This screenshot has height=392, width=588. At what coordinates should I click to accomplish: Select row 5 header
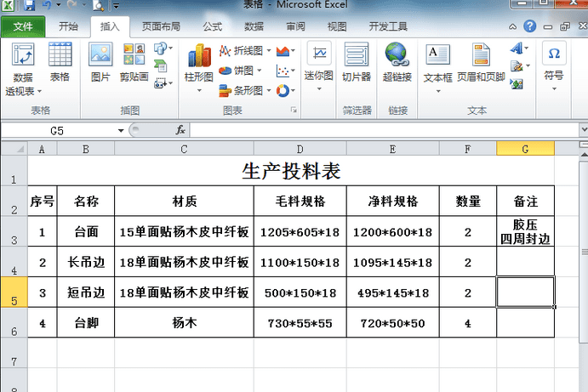pyautogui.click(x=14, y=293)
